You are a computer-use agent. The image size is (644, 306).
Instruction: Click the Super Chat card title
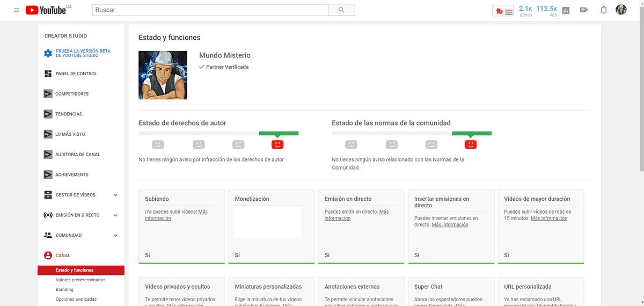tap(428, 287)
